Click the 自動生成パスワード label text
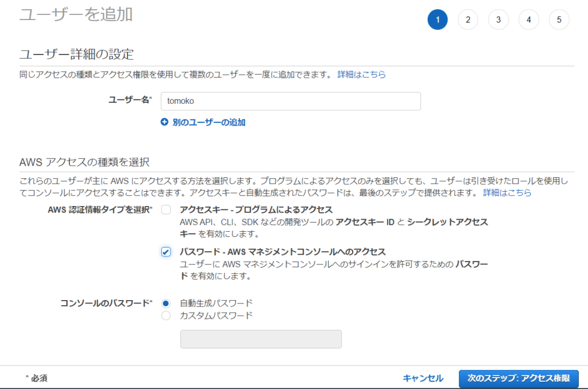Viewport: 588px width, 389px height. point(216,303)
